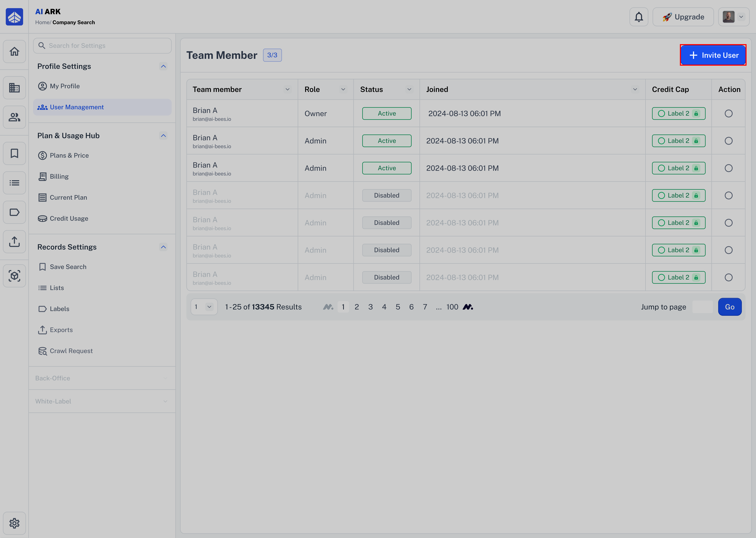
Task: Open the notifications bell
Action: (639, 17)
